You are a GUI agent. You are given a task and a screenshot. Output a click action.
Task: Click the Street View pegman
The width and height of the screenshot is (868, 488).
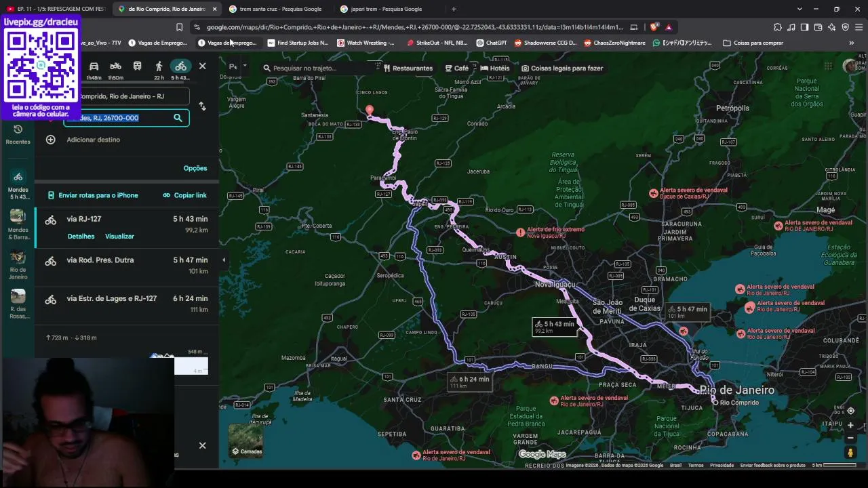(x=850, y=452)
